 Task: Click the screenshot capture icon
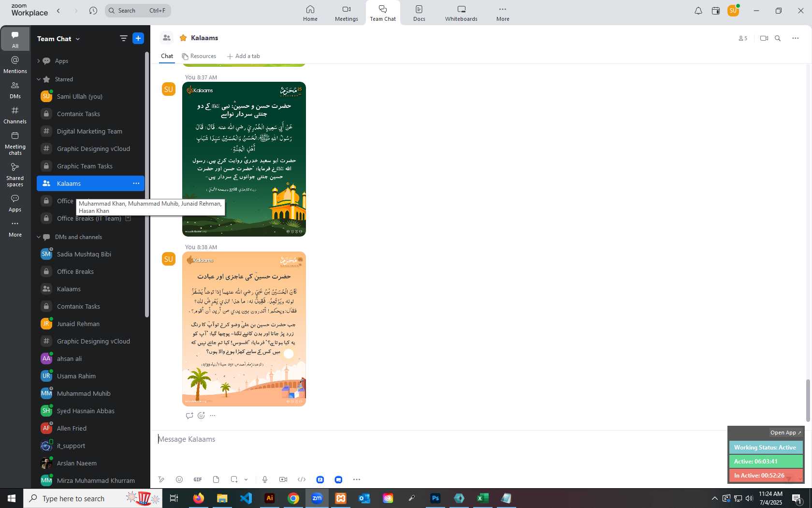pyautogui.click(x=234, y=479)
